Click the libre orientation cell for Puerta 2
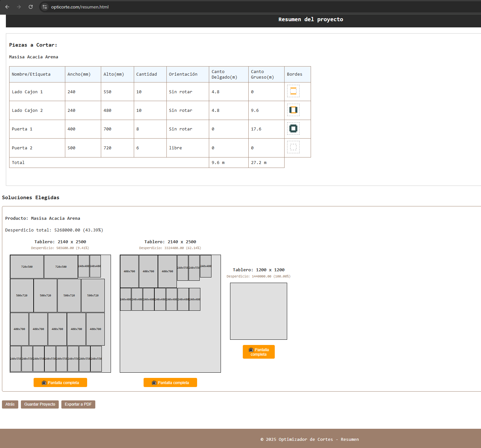This screenshot has width=481, height=448. point(188,148)
